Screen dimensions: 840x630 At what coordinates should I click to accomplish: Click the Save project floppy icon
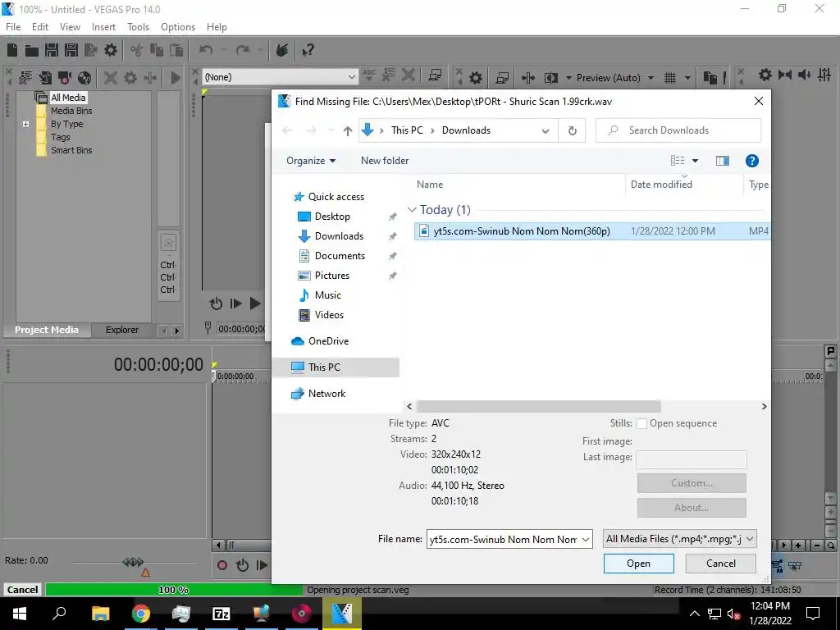click(52, 50)
